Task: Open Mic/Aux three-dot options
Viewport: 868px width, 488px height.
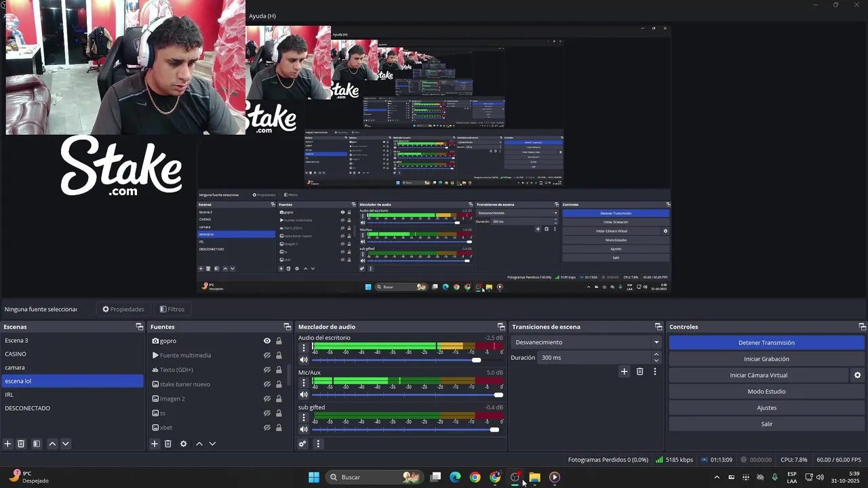Action: [304, 382]
